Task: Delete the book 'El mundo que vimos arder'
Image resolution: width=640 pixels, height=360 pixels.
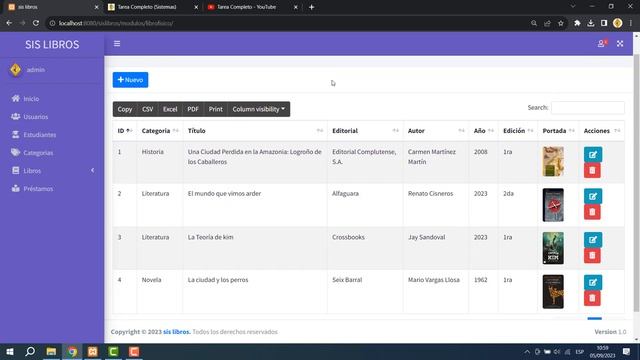Action: (592, 212)
